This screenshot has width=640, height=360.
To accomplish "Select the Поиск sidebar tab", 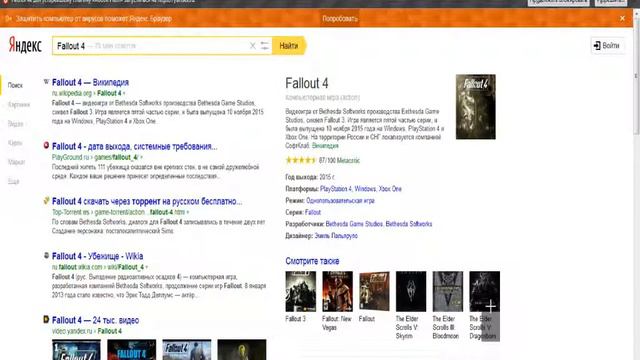I will click(x=15, y=85).
